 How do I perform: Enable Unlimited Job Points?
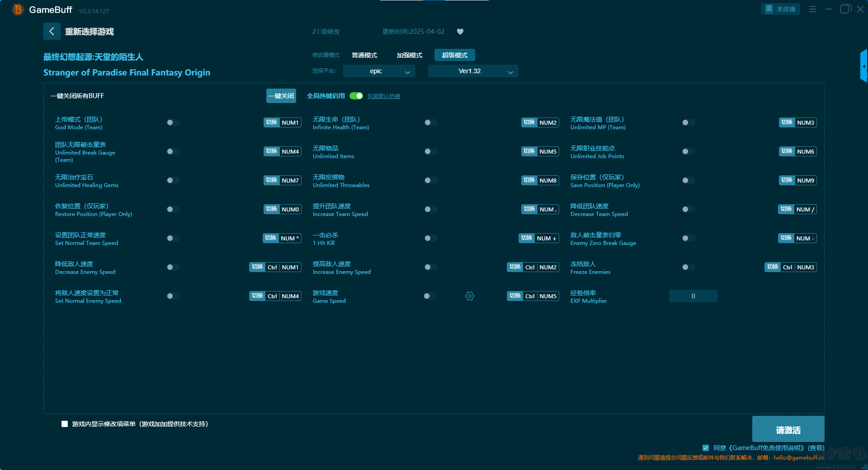[x=689, y=151]
